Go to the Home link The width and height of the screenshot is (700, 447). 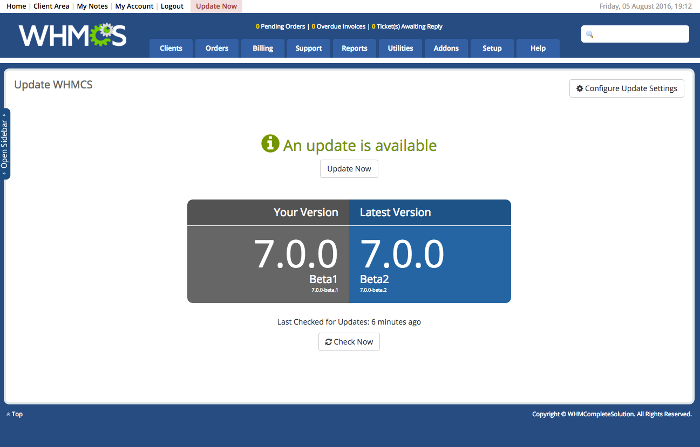tap(16, 6)
